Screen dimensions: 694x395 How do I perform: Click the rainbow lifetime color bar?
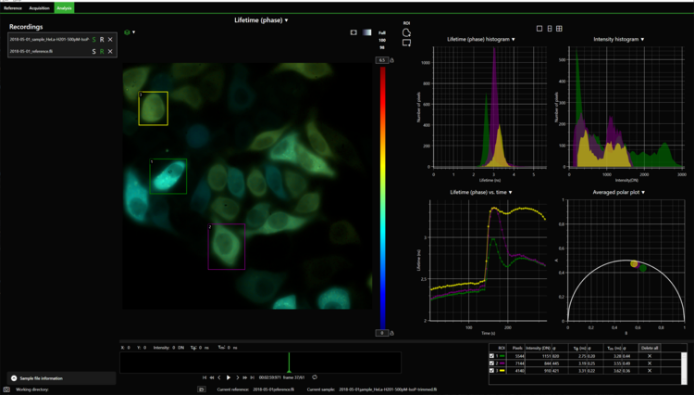(383, 198)
